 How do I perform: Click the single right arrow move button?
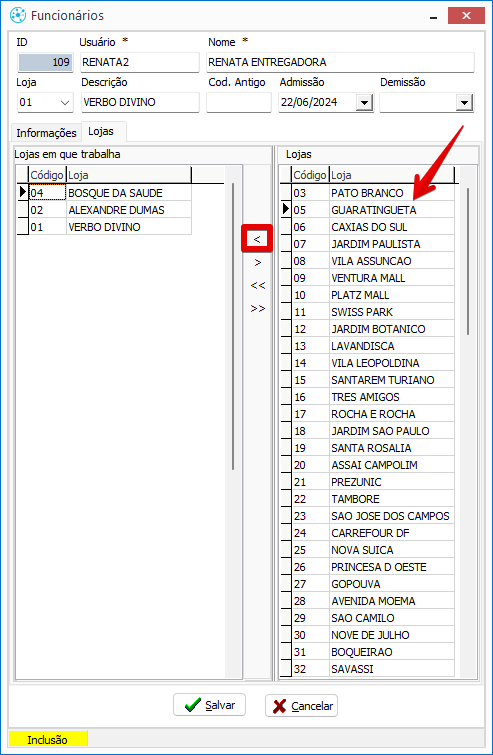(258, 262)
